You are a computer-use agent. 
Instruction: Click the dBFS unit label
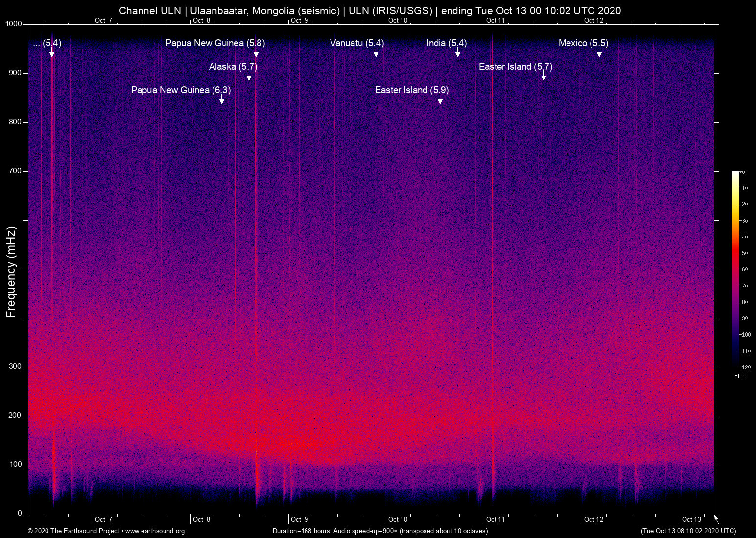click(x=740, y=376)
